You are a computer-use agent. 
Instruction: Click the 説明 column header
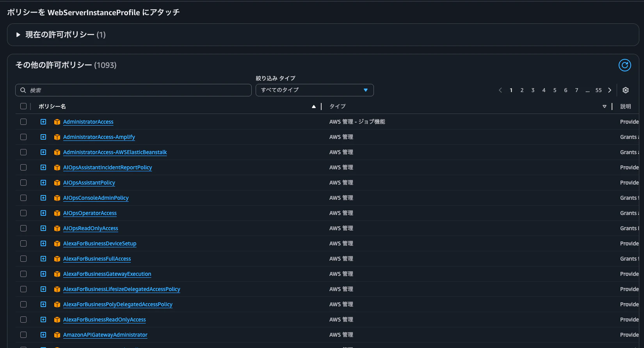(x=625, y=107)
